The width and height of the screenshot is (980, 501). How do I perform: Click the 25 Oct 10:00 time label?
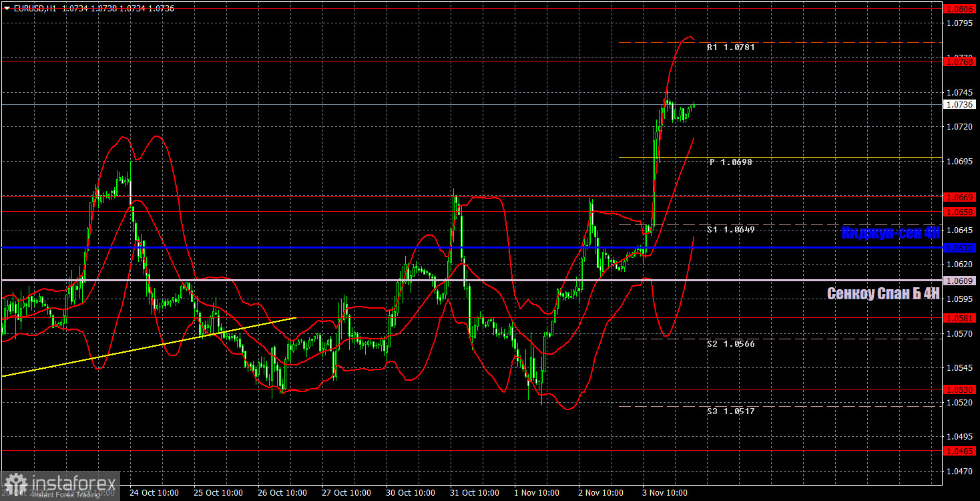point(218,493)
